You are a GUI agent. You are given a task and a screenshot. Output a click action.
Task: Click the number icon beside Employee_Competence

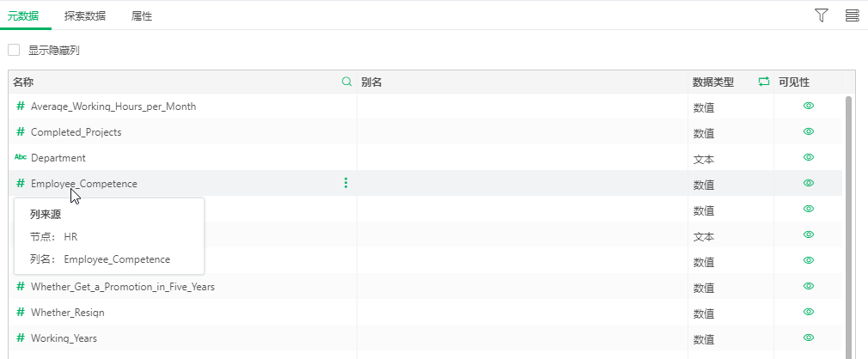point(21,183)
